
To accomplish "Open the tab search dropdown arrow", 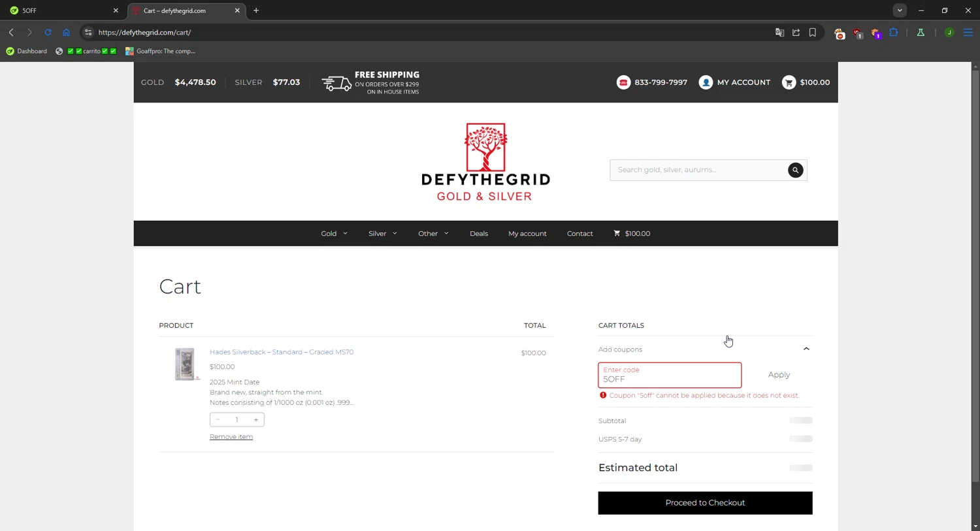I will (900, 10).
